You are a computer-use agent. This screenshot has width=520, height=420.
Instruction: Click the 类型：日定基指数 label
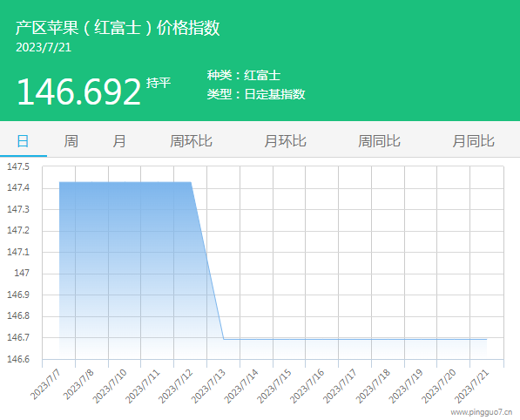tap(256, 94)
